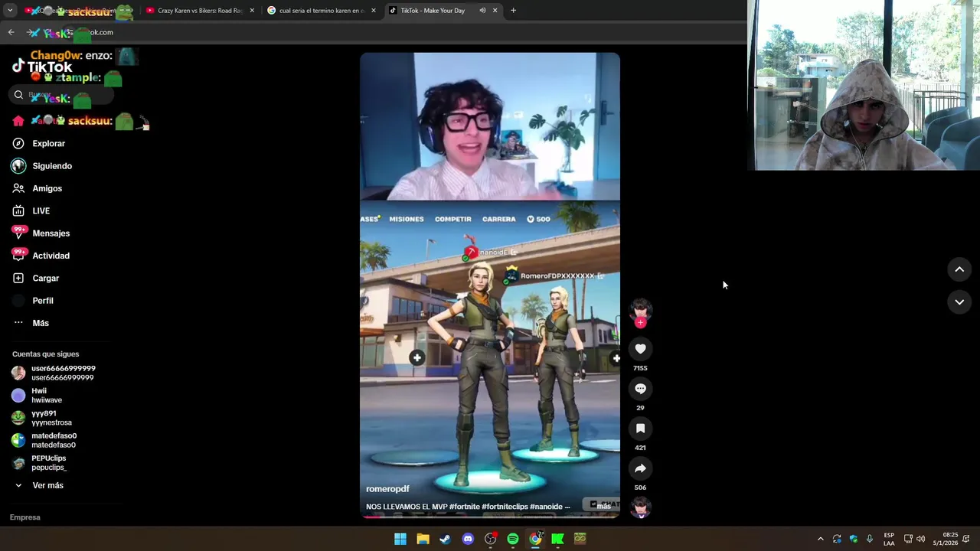Viewport: 980px width, 551px height.
Task: Share the video with the arrow icon
Action: pyautogui.click(x=640, y=468)
